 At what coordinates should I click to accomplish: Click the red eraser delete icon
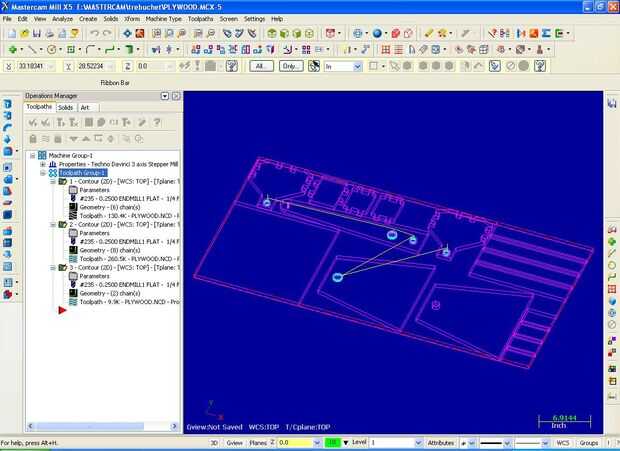(395, 34)
